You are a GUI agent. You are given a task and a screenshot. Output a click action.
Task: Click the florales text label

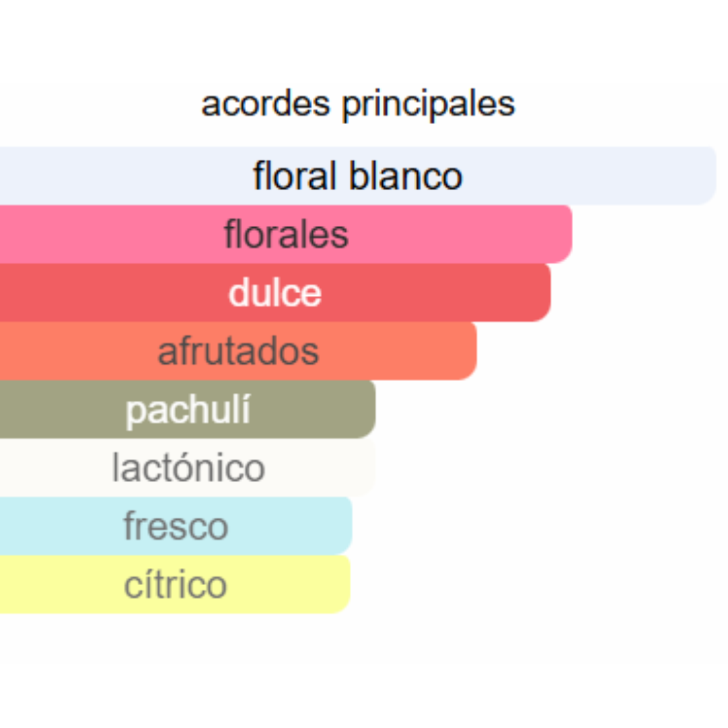(286, 235)
